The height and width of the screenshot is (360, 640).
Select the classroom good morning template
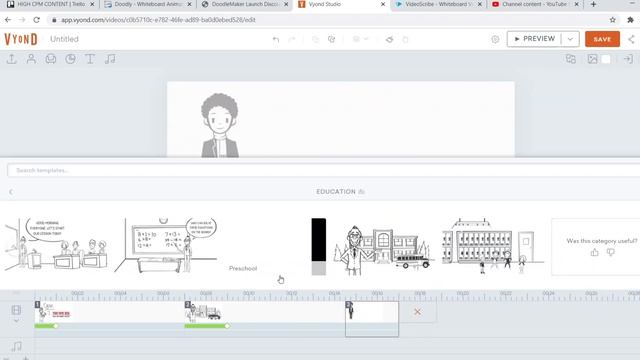56,245
